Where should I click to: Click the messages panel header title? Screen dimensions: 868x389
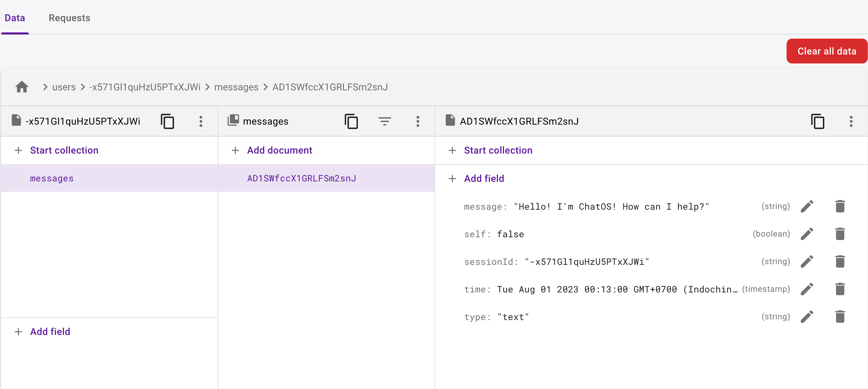point(265,121)
